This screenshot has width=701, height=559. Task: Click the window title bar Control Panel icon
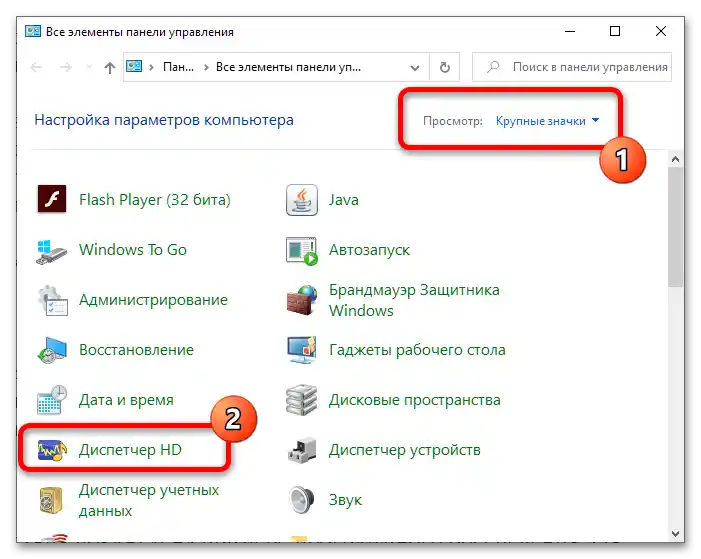tap(33, 31)
